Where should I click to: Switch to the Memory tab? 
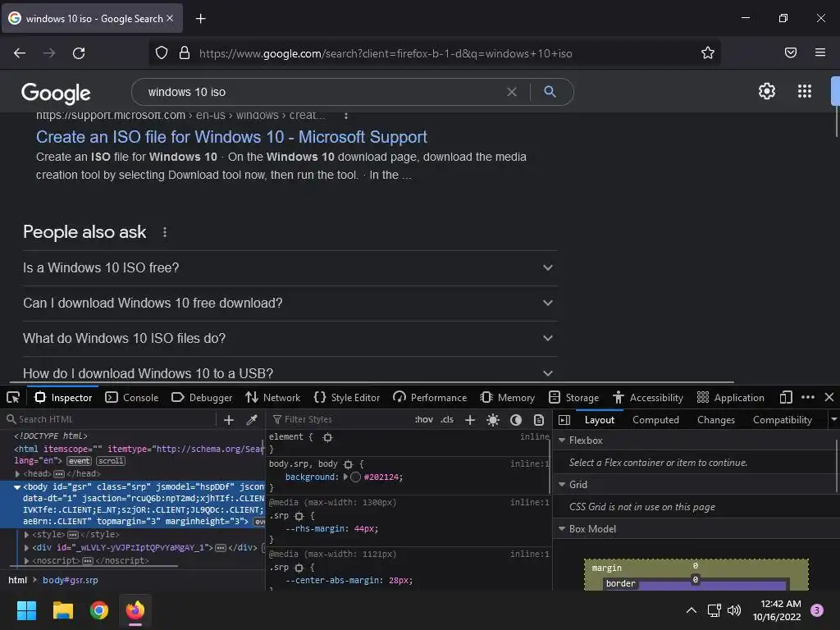[x=507, y=398]
